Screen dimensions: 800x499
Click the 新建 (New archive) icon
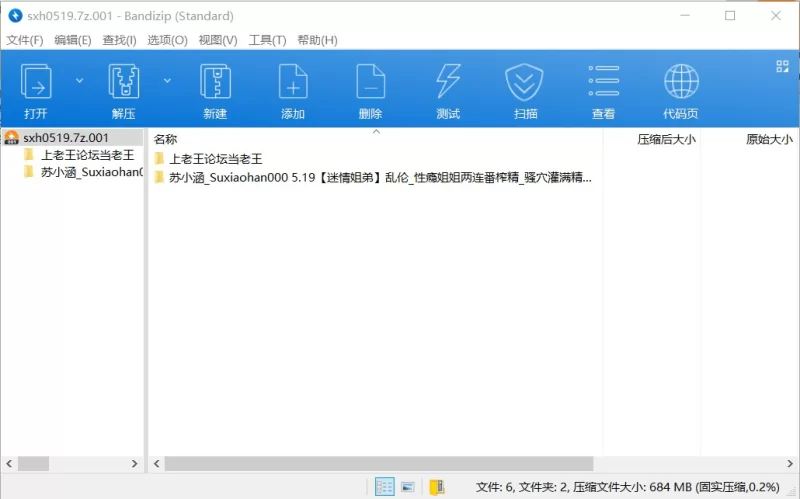click(x=215, y=82)
